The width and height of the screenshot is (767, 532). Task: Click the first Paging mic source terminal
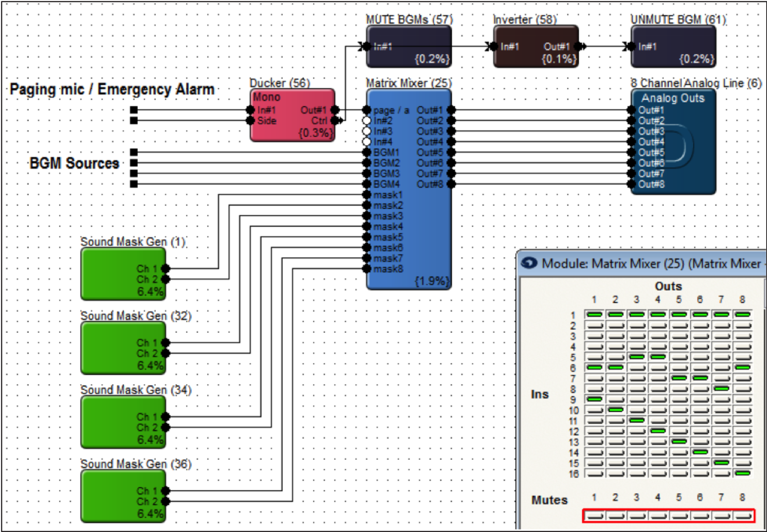pos(134,110)
